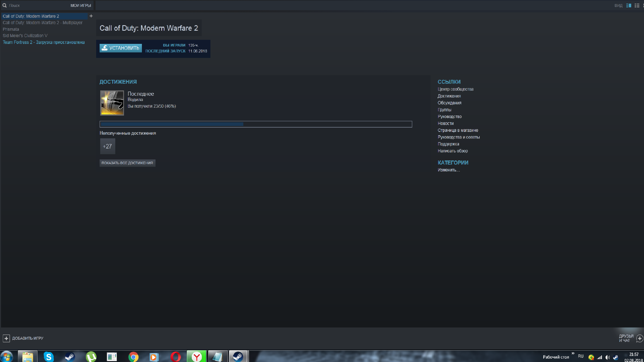Open the Новости link
This screenshot has height=362, width=644.
[x=446, y=124]
